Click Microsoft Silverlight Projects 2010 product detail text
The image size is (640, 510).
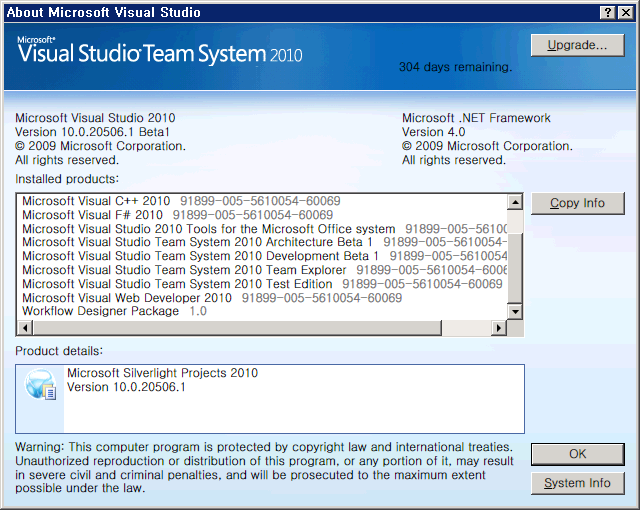click(162, 373)
